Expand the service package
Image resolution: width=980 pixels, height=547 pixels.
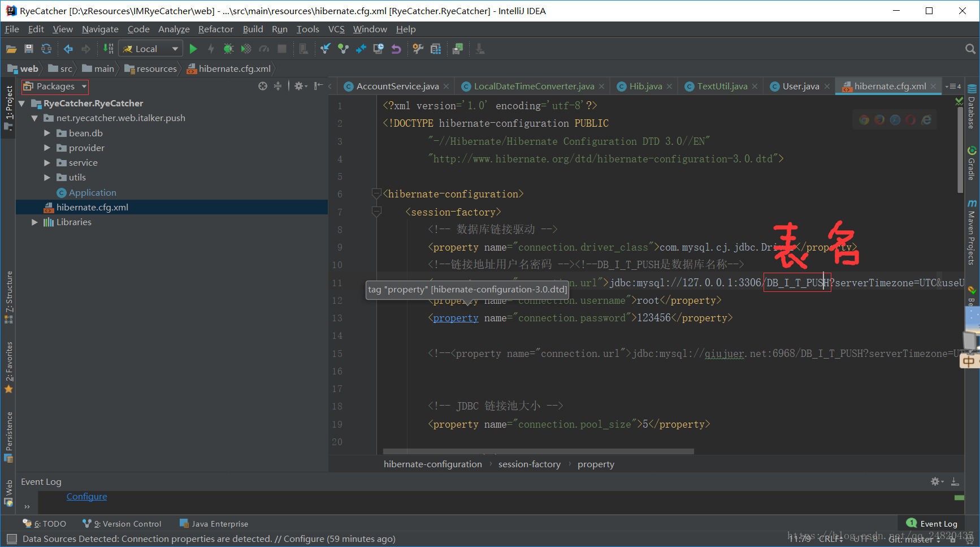point(47,162)
